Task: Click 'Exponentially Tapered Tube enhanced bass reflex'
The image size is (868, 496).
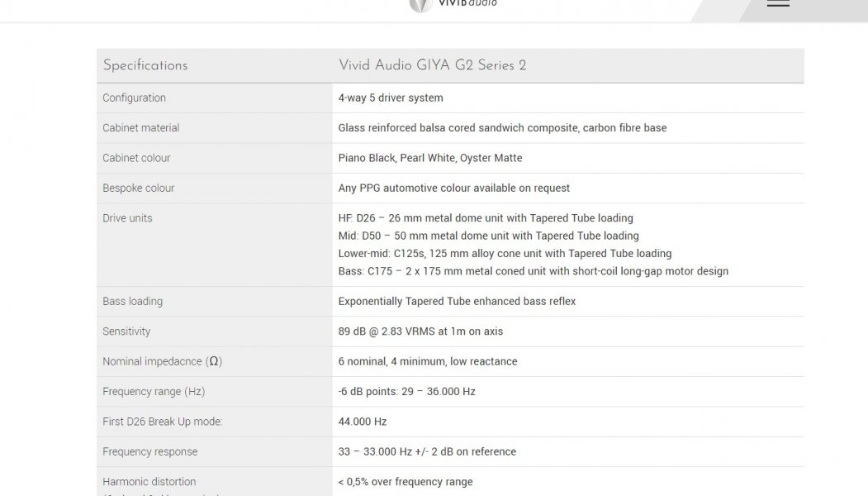Action: click(x=457, y=302)
